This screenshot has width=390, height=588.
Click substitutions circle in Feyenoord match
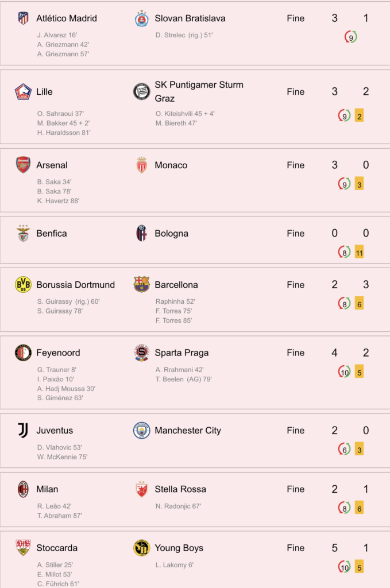[x=344, y=372]
